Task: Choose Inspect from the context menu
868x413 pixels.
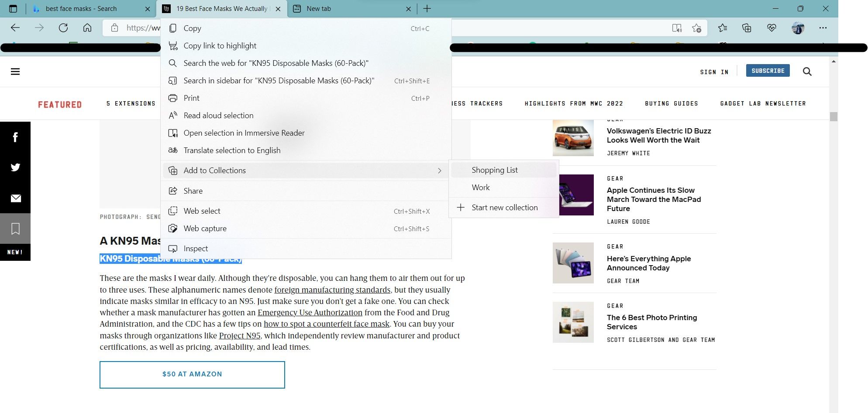Action: [x=306, y=249]
